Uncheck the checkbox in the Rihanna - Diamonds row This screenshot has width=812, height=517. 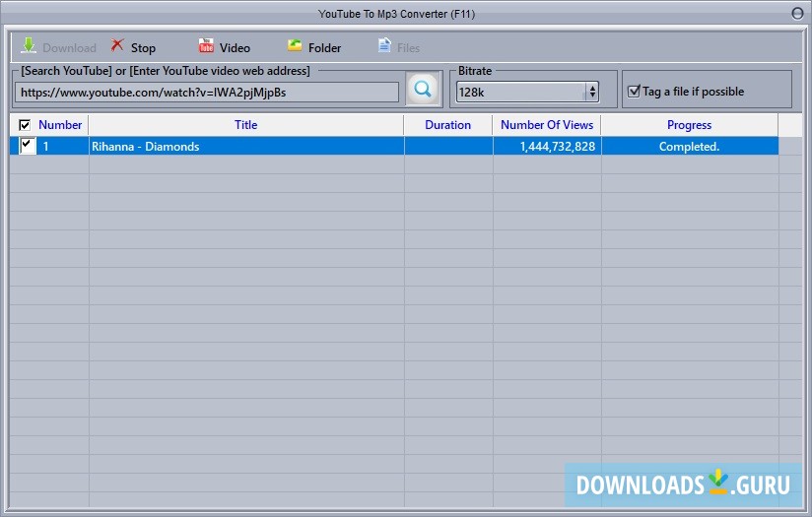point(27,146)
